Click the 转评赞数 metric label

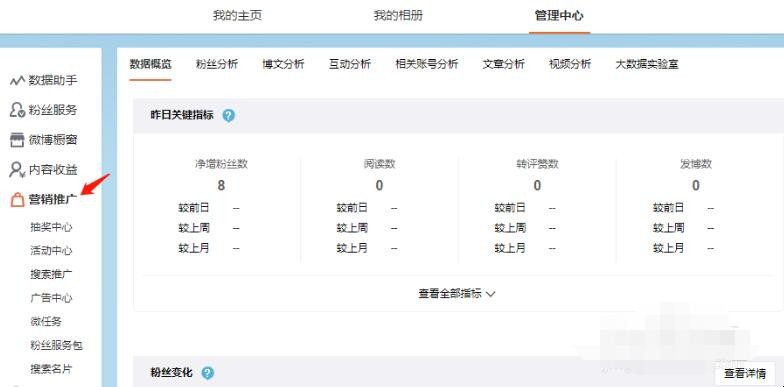tap(538, 164)
